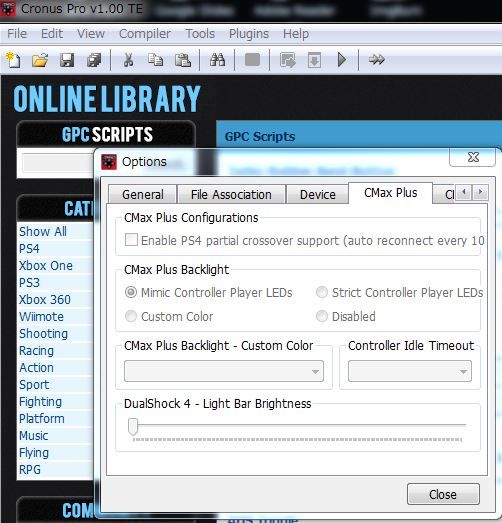Screen dimensions: 502x523
Task: Click the Compile toolbar icon
Action: [288, 60]
